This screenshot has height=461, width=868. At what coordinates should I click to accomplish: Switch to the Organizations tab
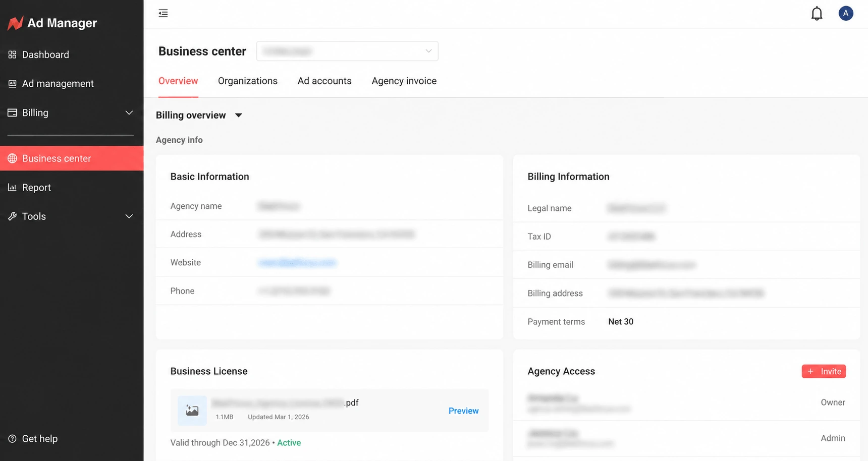coord(248,81)
